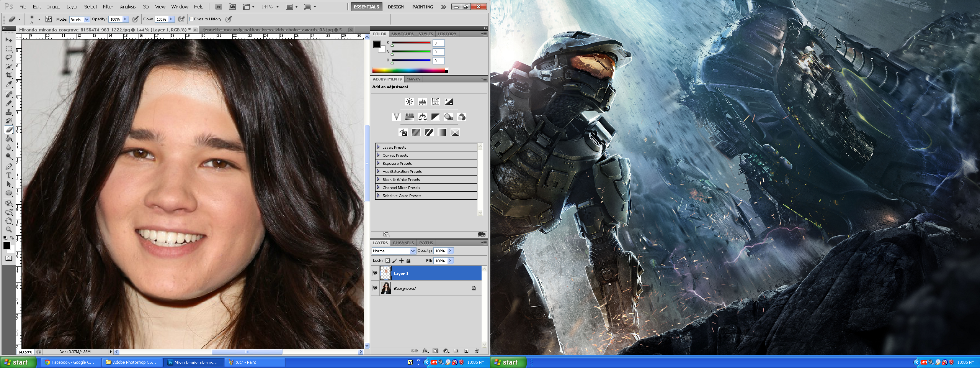Image resolution: width=980 pixels, height=368 pixels.
Task: Add a Curves adjustment
Action: [436, 102]
